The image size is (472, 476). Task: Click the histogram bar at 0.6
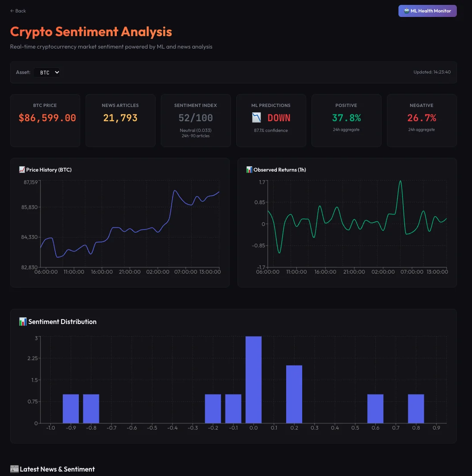pyautogui.click(x=375, y=409)
